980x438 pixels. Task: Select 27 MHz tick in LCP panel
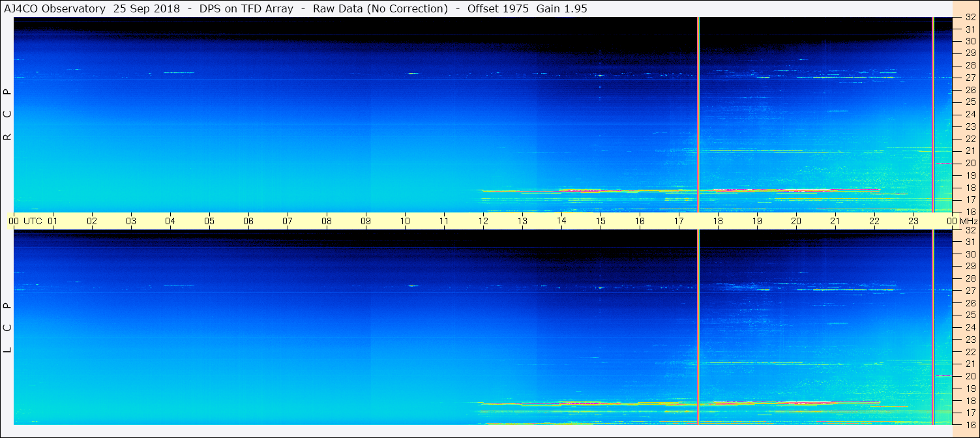click(970, 291)
